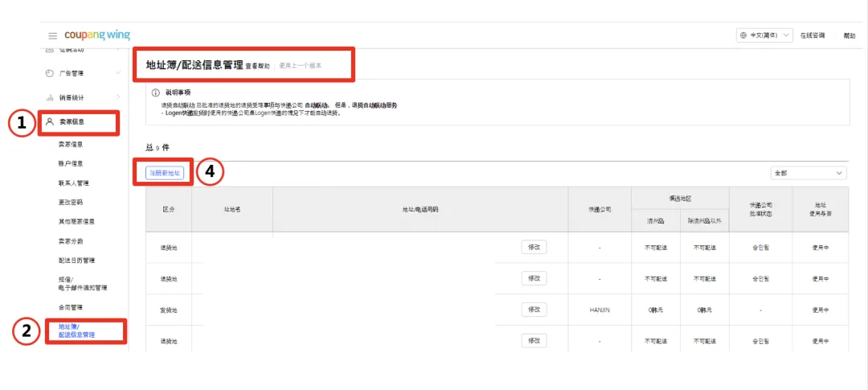Click the 济州岛 sub-column header
The height and width of the screenshot is (390, 868).
(656, 220)
